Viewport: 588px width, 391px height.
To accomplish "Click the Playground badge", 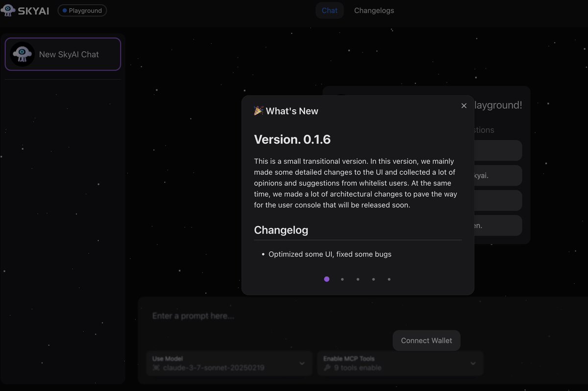I will coord(82,10).
